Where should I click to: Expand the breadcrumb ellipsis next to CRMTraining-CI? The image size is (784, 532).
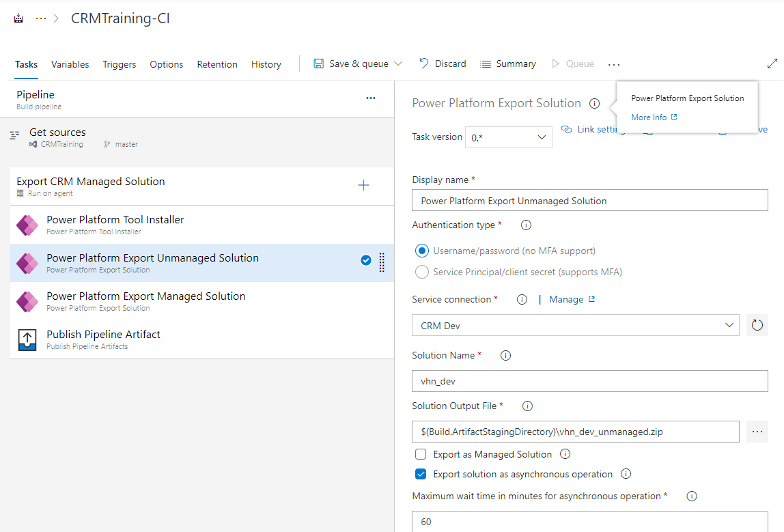(x=41, y=18)
